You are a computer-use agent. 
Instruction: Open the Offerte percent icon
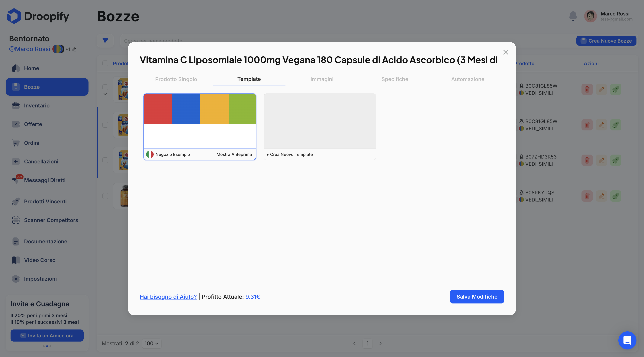coord(16,124)
